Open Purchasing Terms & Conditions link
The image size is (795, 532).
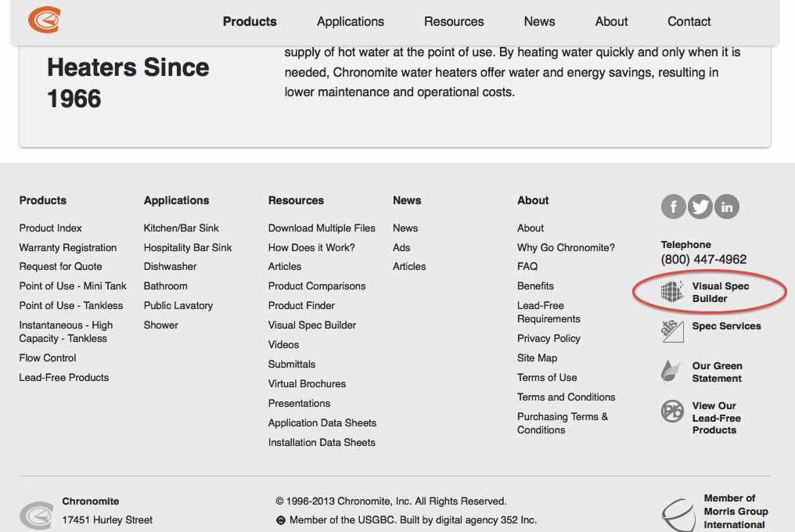click(x=563, y=423)
